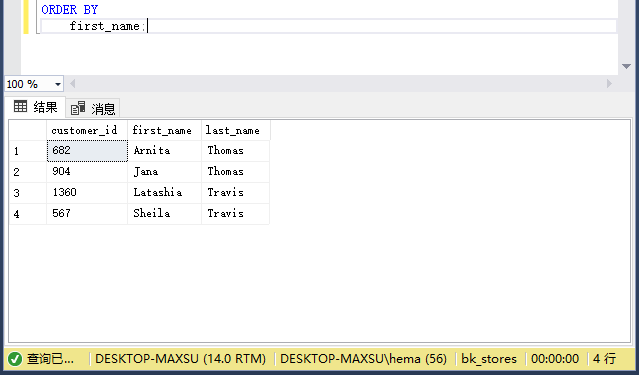Switch to the 结果 results tab
This screenshot has width=639, height=375.
click(35, 108)
